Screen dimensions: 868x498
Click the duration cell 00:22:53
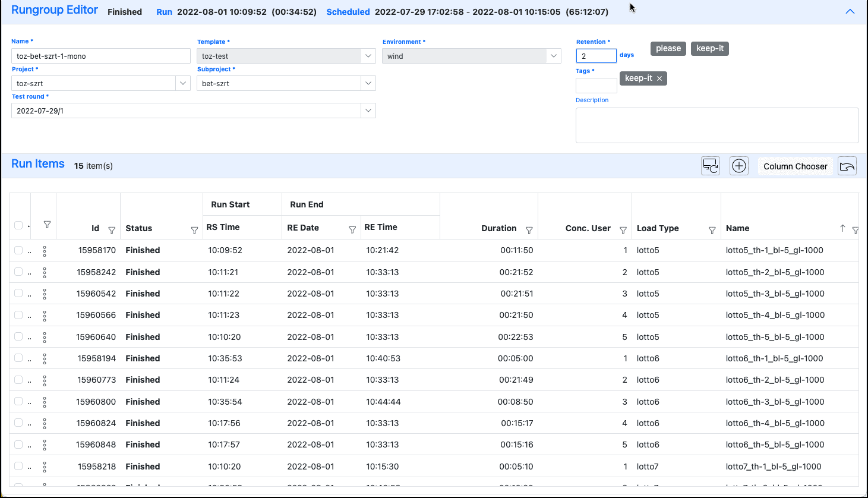pyautogui.click(x=516, y=337)
